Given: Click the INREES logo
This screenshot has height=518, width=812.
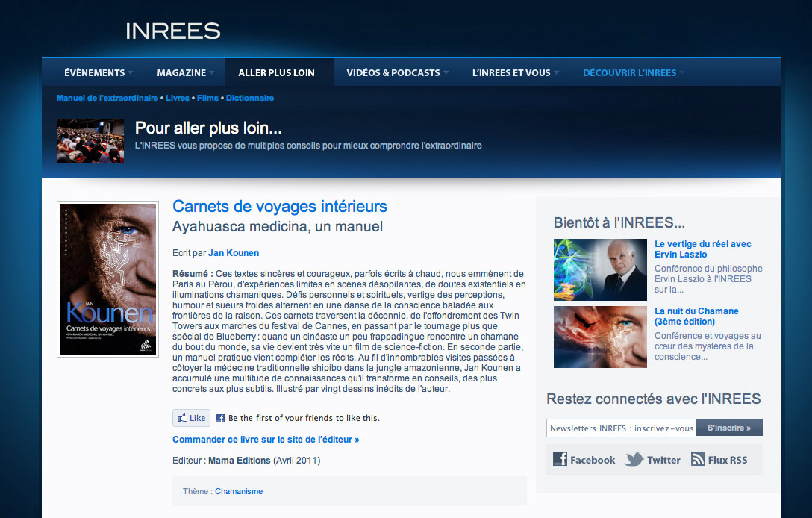Looking at the screenshot, I should [x=172, y=31].
